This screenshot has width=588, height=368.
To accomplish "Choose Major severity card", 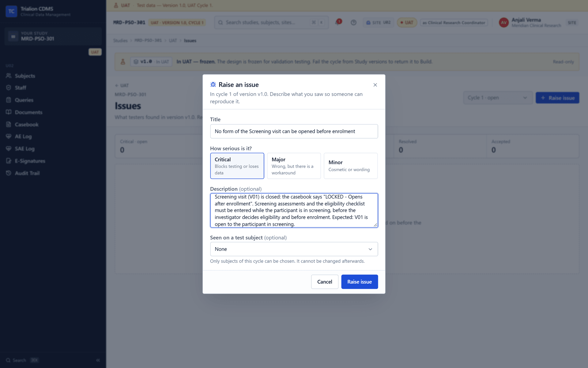I will click(x=294, y=166).
